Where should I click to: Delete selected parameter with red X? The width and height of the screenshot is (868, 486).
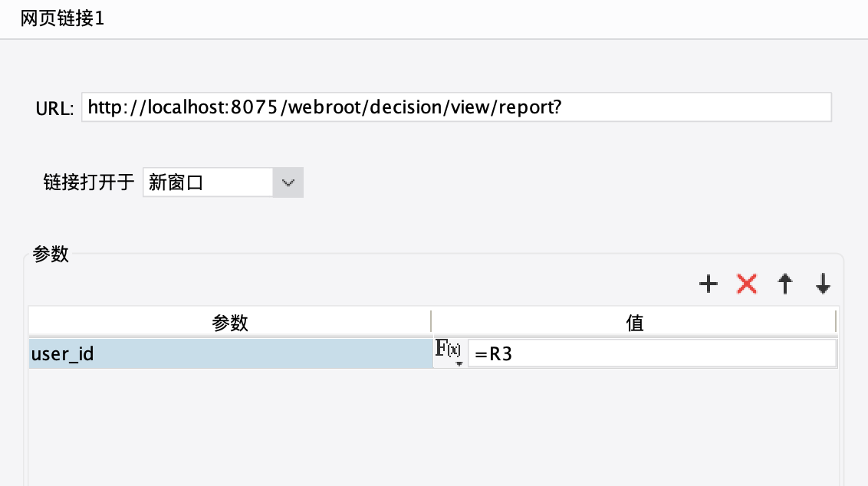tap(746, 284)
